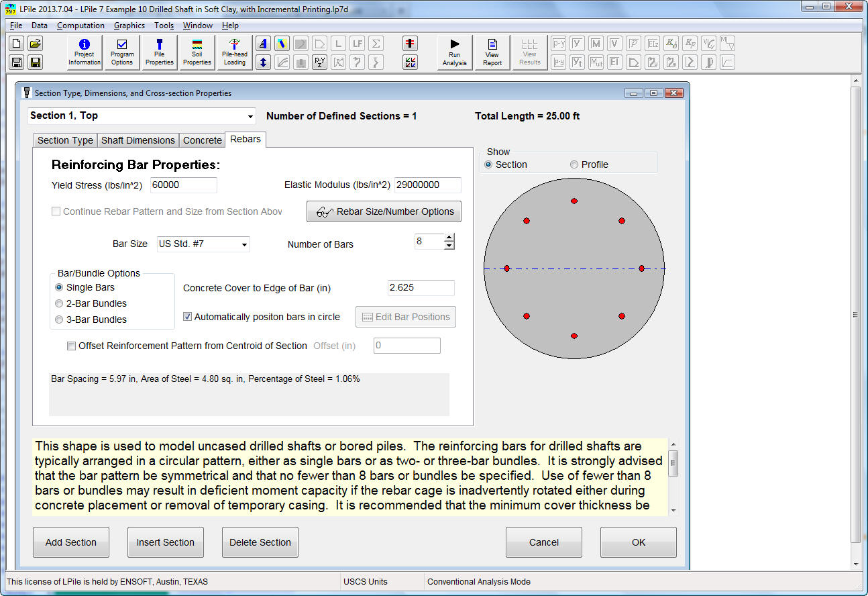Select the 2-Bar Bundles radio option

59,303
